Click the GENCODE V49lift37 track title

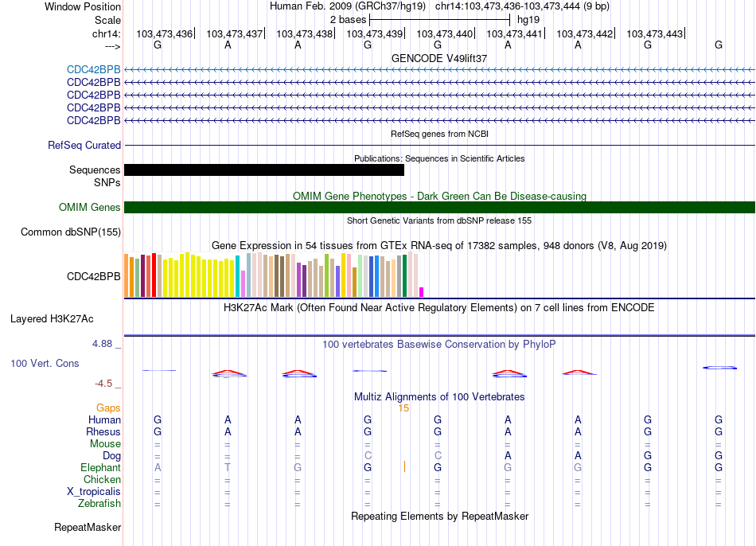point(439,58)
